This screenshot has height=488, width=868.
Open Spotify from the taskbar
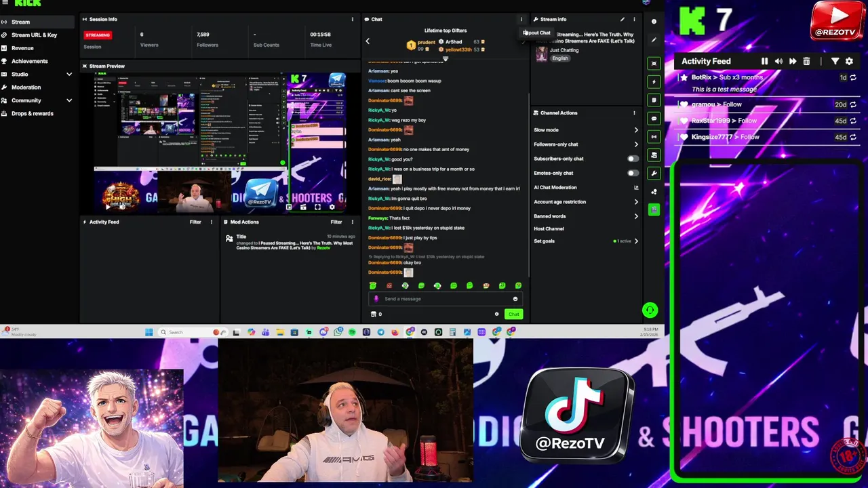click(352, 332)
